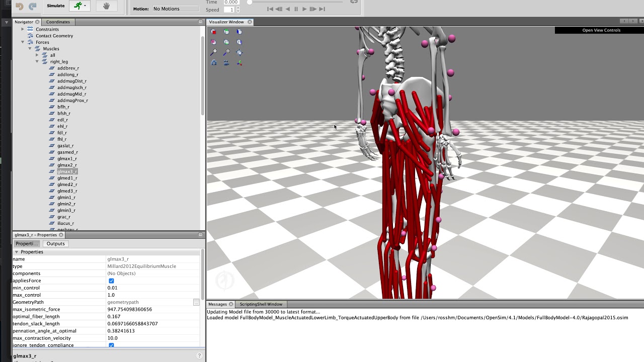The image size is (644, 362).
Task: Take a snapshot of the visualizer
Action: click(x=214, y=63)
